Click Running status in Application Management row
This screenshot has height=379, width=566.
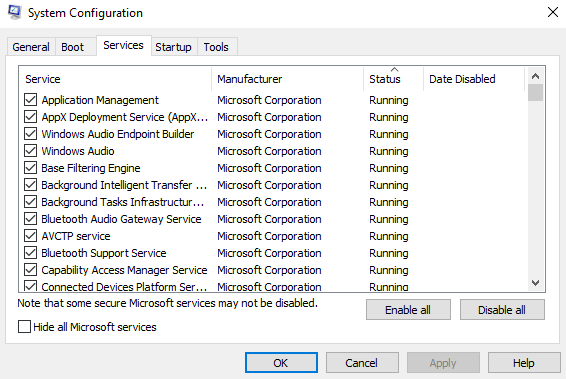click(x=389, y=100)
